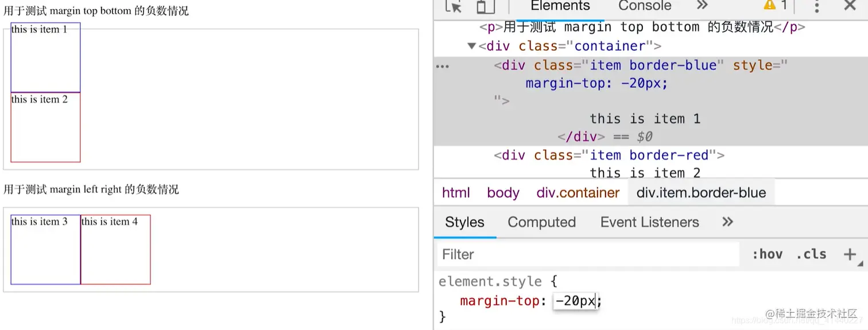Viewport: 868px width, 330px height.
Task: Click the warning count indicator
Action: pyautogui.click(x=776, y=5)
